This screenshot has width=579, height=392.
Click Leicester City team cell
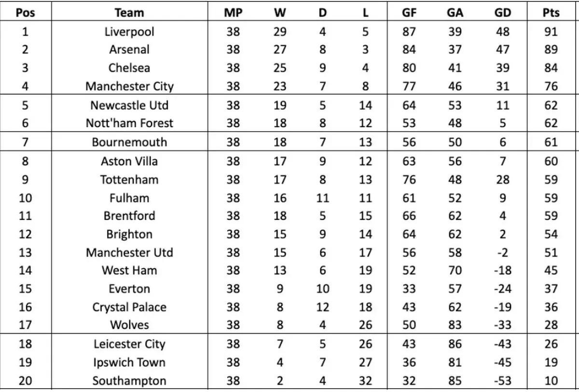129,344
